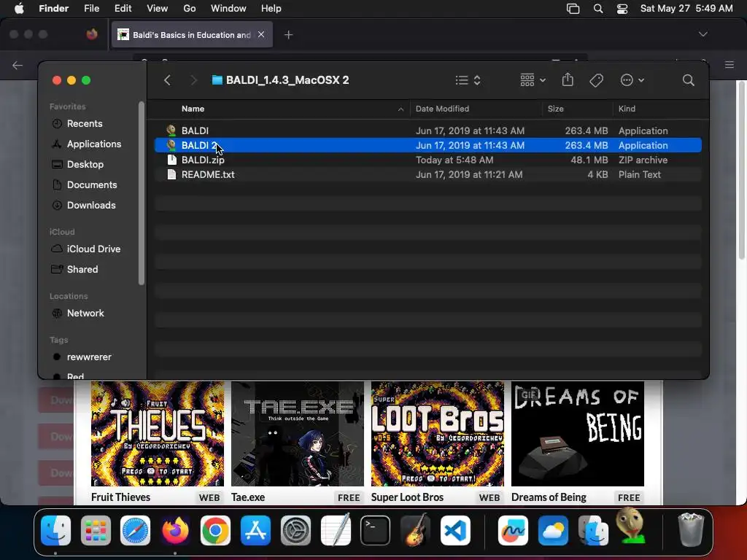747x560 pixels.
Task: Select the BALDI application file
Action: (x=427, y=131)
